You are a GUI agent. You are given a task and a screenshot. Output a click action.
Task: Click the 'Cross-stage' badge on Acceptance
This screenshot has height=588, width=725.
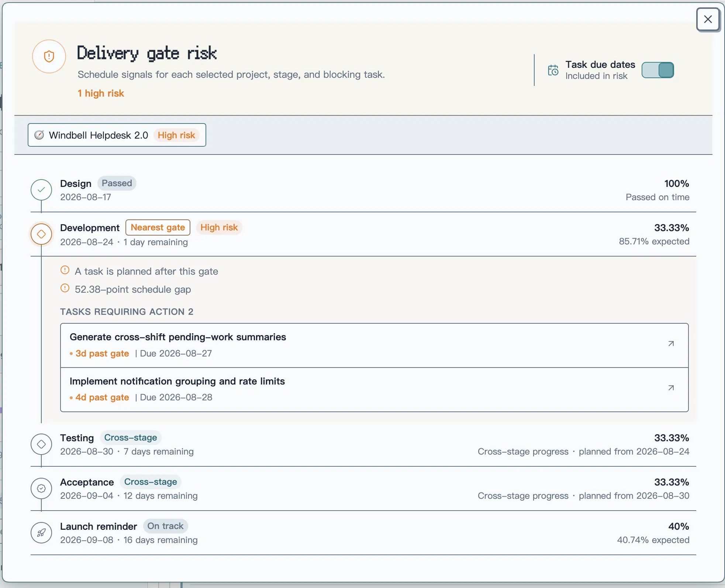[x=151, y=482]
